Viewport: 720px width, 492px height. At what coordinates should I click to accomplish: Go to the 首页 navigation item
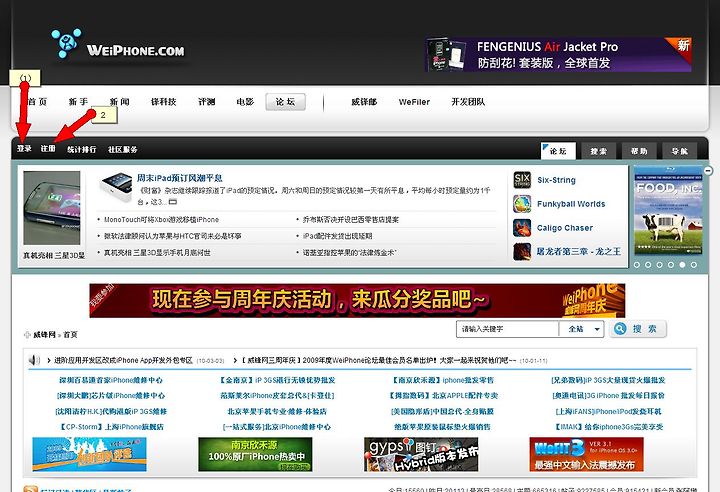click(37, 102)
